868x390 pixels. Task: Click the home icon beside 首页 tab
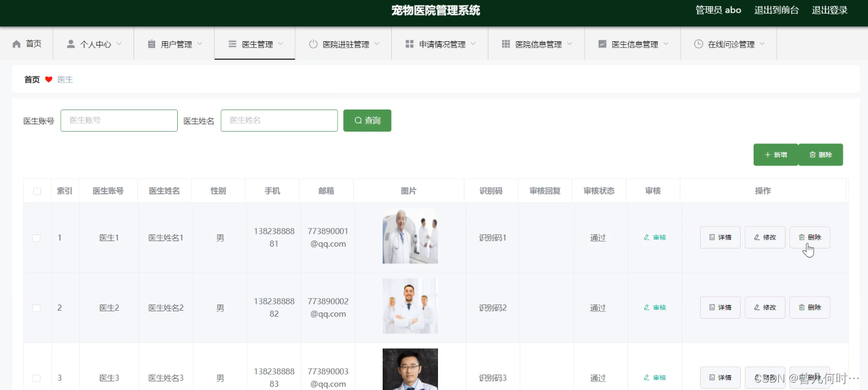(x=17, y=44)
